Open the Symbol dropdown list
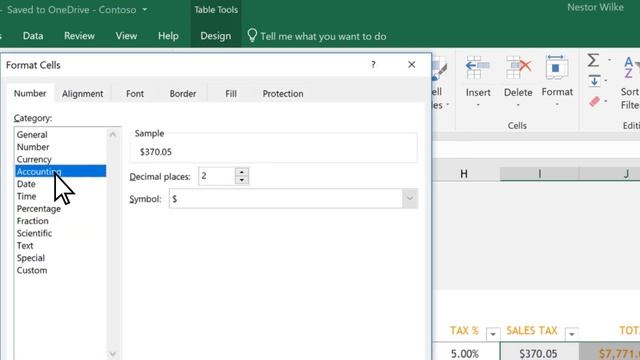Screen dimensions: 640x360 (410, 199)
